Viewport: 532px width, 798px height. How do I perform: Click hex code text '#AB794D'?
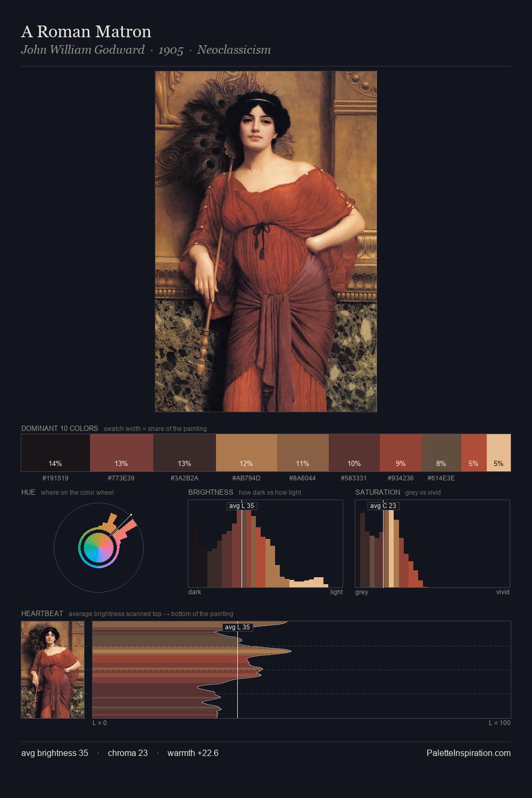(246, 478)
